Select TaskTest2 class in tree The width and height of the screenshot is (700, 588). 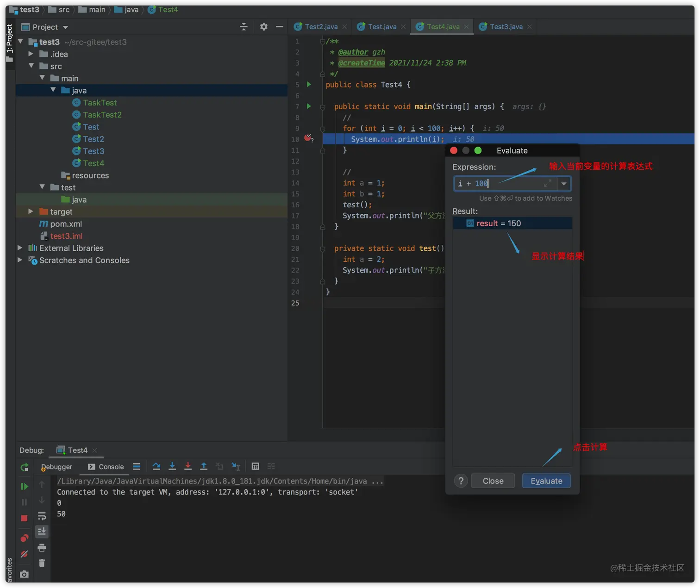102,115
